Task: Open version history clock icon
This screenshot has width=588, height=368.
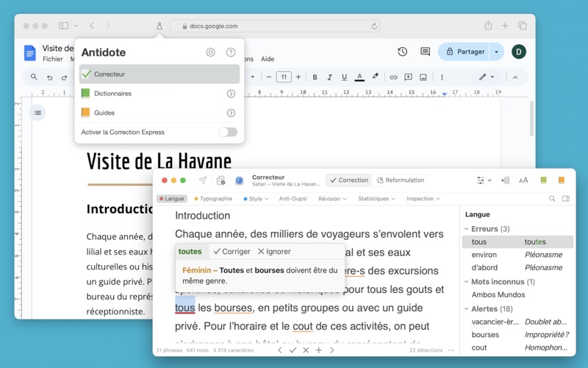Action: coord(402,52)
